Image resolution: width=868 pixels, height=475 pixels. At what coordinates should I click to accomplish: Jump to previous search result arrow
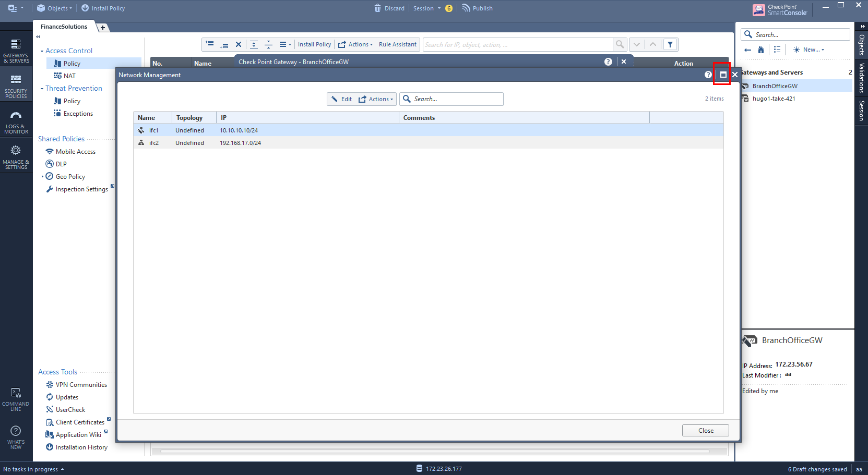coord(653,44)
